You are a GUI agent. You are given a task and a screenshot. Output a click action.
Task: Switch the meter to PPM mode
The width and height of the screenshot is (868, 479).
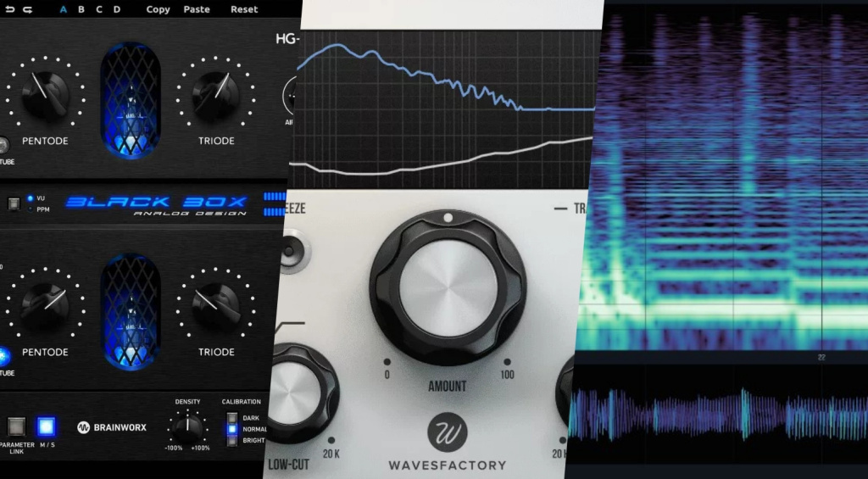[x=36, y=210]
